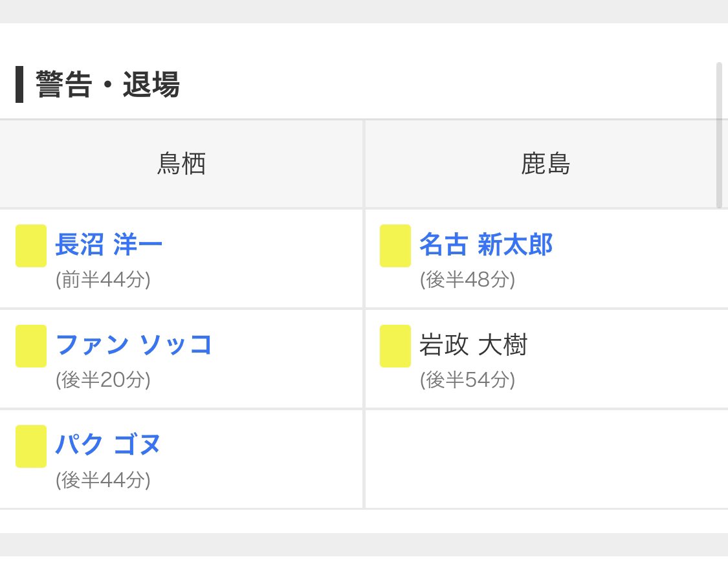Open player link ファン ソッコ
Image resolution: width=728 pixels, height=579 pixels.
[x=133, y=345]
